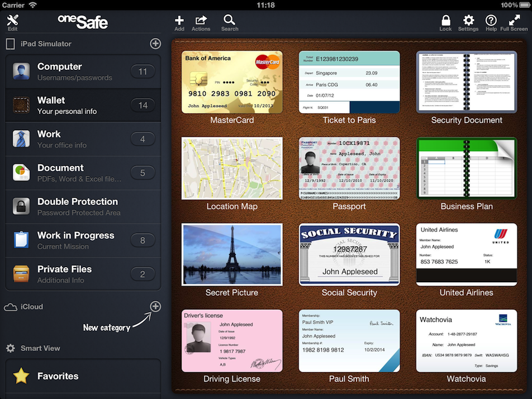Open the Passport item
The width and height of the screenshot is (532, 399).
[349, 168]
